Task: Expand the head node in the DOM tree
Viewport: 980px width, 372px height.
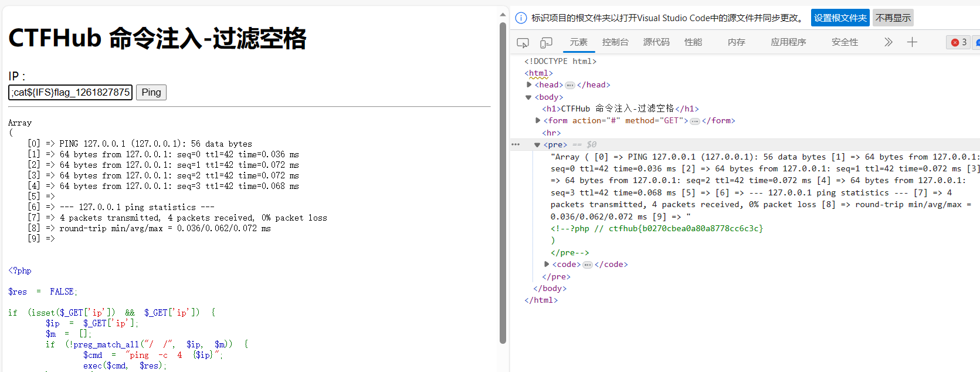Action: pos(529,85)
